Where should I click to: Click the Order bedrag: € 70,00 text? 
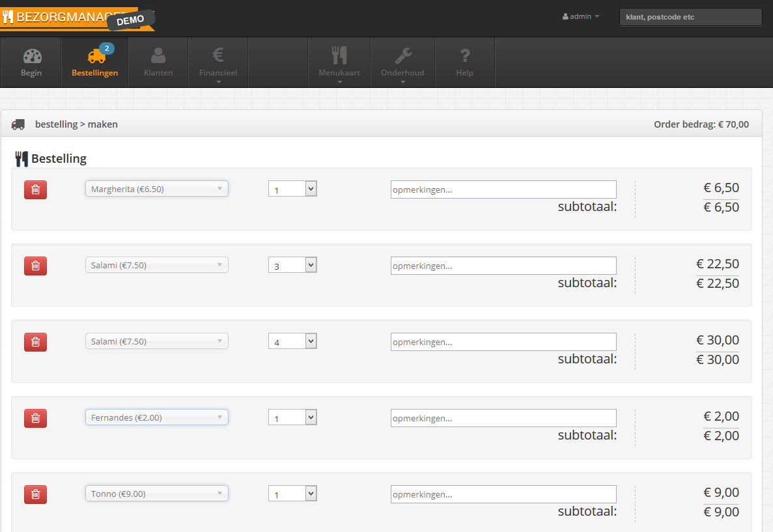pyautogui.click(x=701, y=124)
